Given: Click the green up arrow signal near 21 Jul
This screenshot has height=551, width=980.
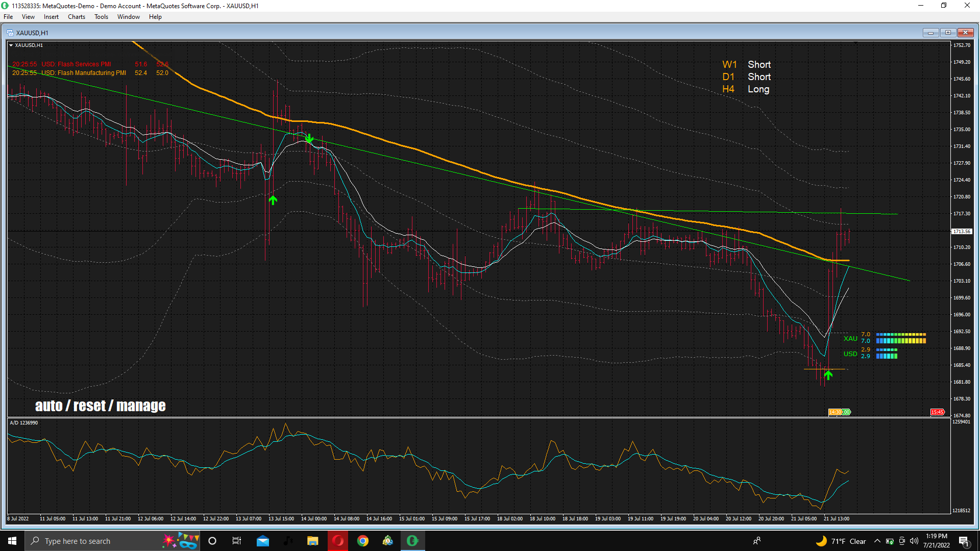Looking at the screenshot, I should [828, 375].
